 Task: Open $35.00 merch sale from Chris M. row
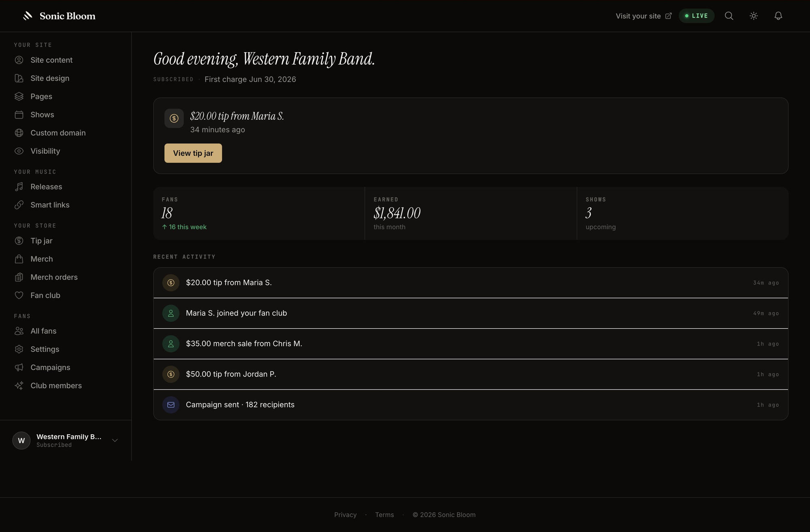[x=471, y=344]
